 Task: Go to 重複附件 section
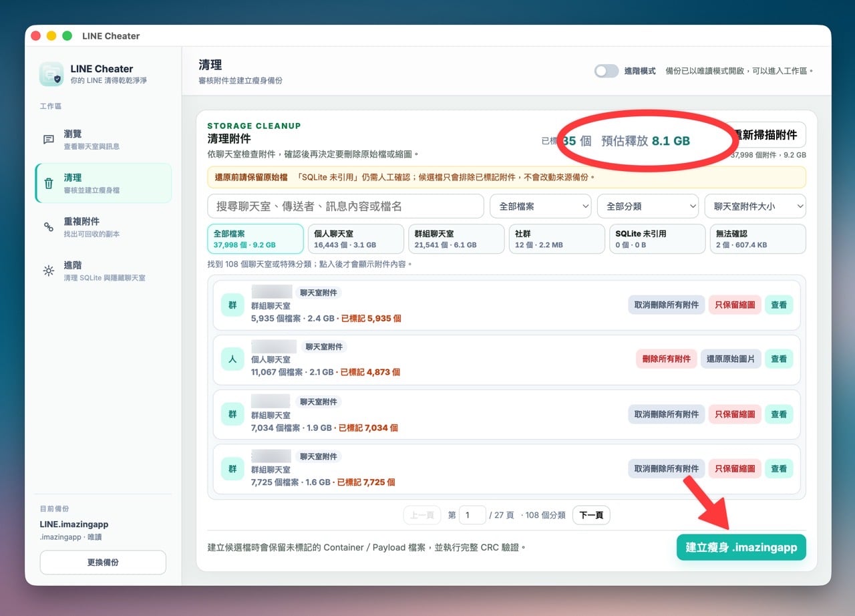[x=104, y=227]
